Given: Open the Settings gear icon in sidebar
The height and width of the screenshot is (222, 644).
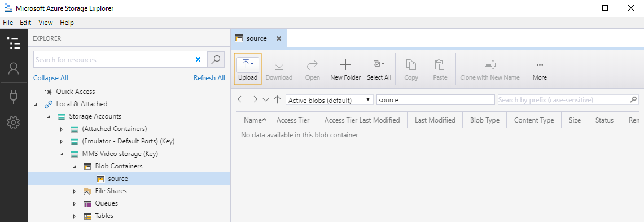Looking at the screenshot, I should tap(14, 122).
